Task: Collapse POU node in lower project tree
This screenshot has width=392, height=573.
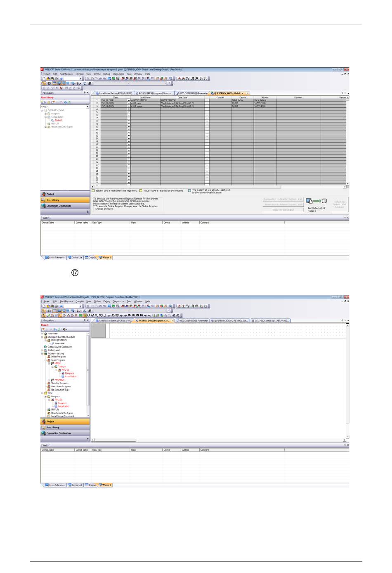Action: pos(42,393)
